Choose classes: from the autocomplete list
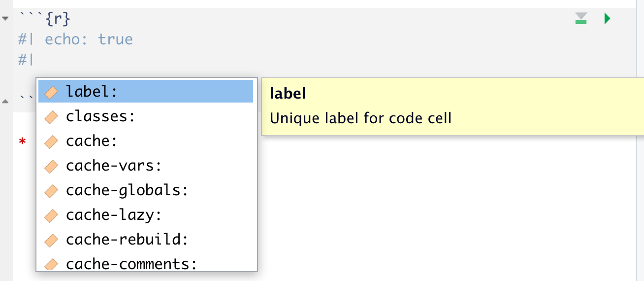This screenshot has height=281, width=644. pyautogui.click(x=100, y=116)
